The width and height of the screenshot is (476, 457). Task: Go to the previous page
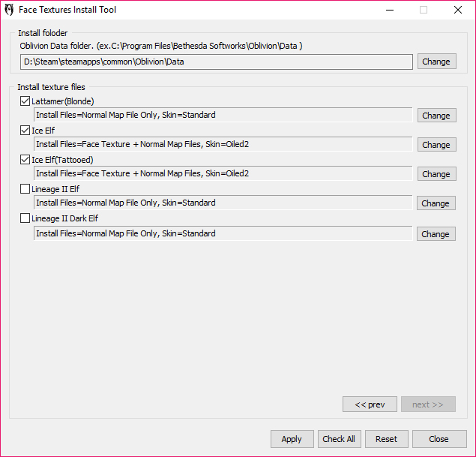(x=370, y=404)
